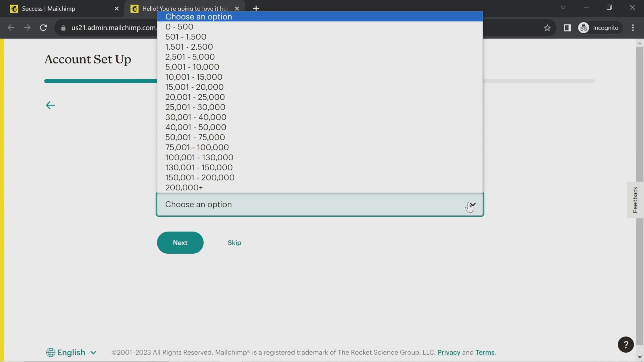Viewport: 644px width, 362px height.
Task: Click the browser refresh icon
Action: pyautogui.click(x=43, y=28)
